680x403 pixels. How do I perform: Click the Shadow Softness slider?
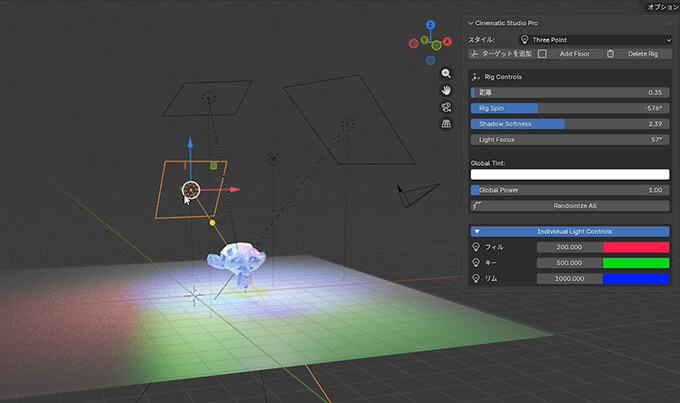click(x=569, y=124)
